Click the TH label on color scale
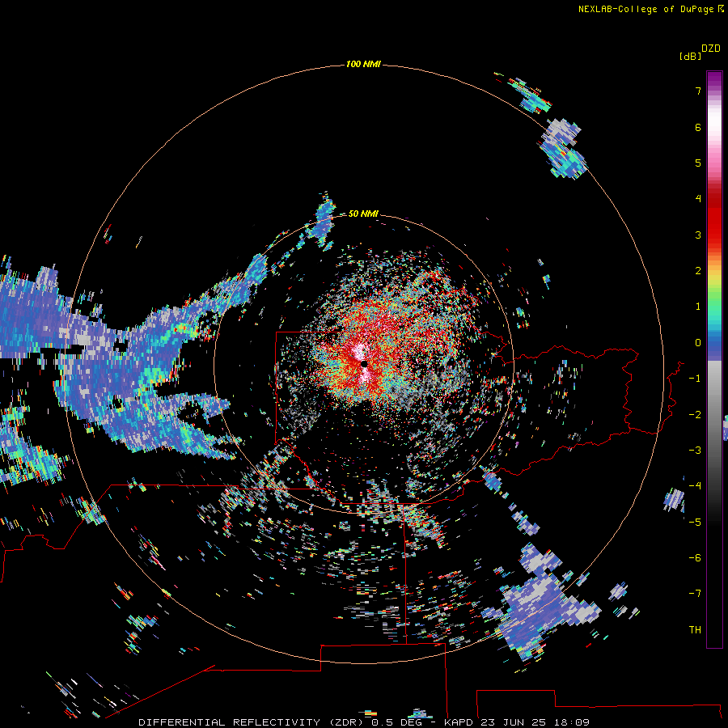The image size is (728, 728). click(695, 629)
